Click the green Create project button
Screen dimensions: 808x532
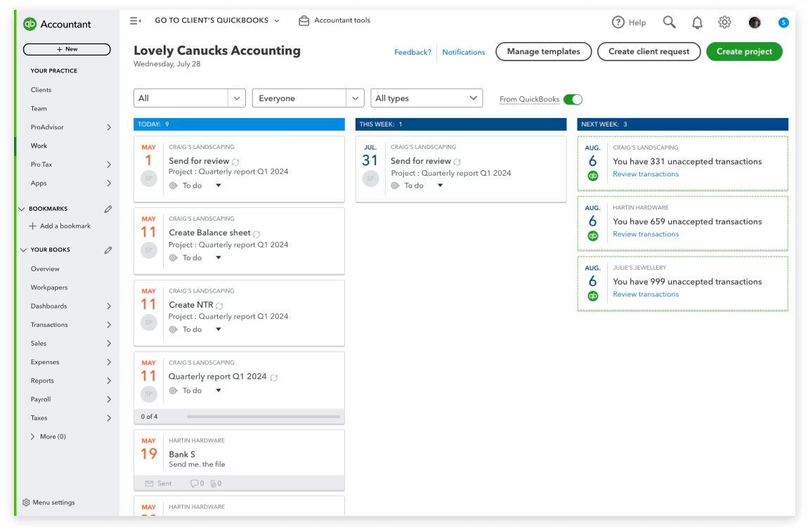tap(744, 51)
